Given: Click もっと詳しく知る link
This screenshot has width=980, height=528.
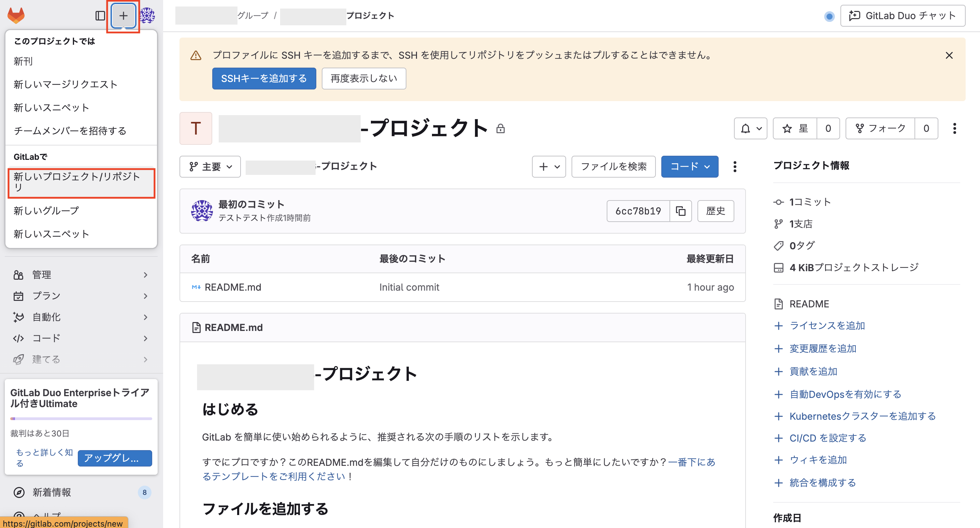Looking at the screenshot, I should [x=44, y=458].
